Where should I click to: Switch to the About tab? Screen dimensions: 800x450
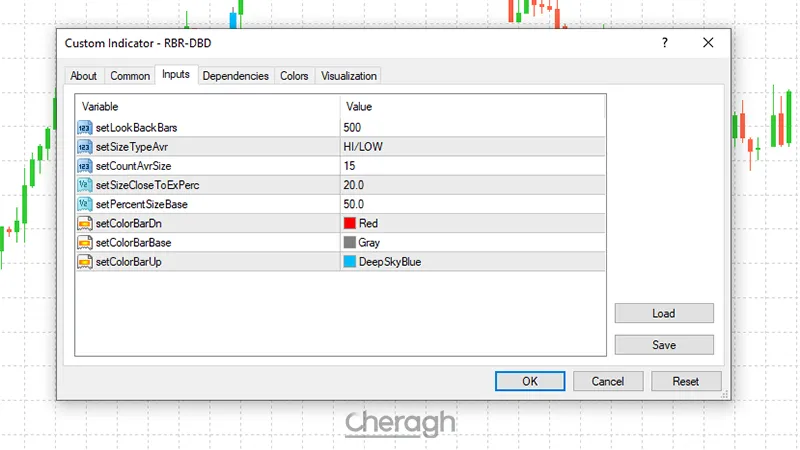pyautogui.click(x=84, y=76)
